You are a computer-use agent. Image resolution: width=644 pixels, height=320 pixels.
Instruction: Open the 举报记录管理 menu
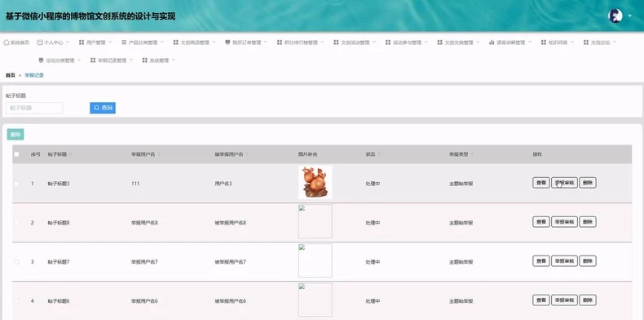[x=112, y=60]
